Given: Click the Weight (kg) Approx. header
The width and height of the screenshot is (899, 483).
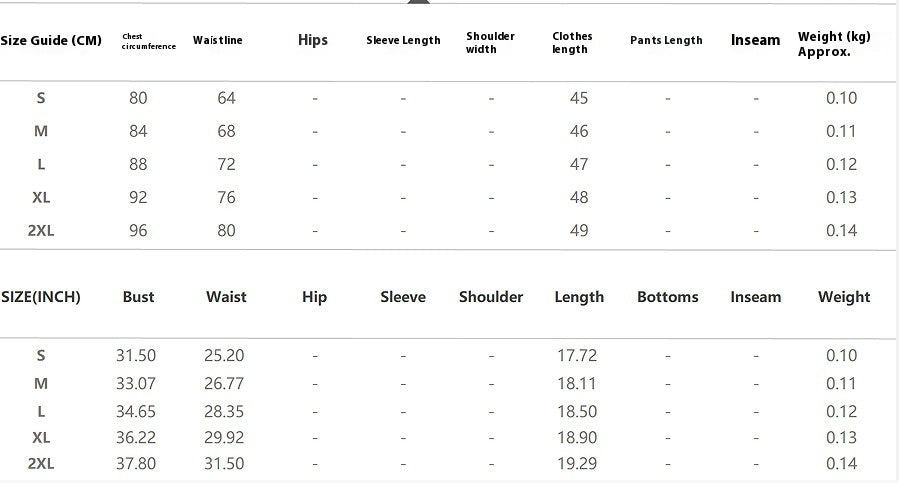Looking at the screenshot, I should tap(834, 44).
